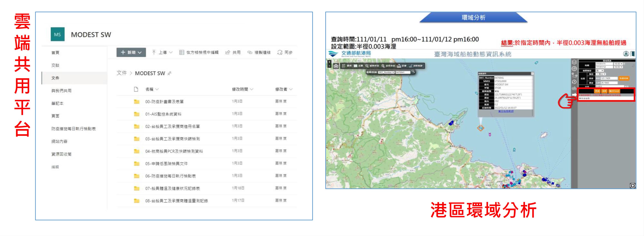Open the IMO_Number search type dropdown

(386, 72)
